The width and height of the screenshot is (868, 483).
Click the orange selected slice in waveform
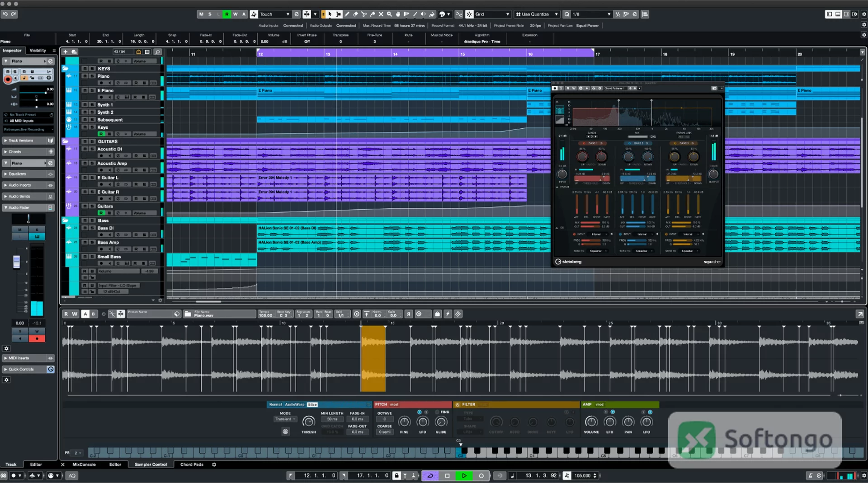coord(373,359)
